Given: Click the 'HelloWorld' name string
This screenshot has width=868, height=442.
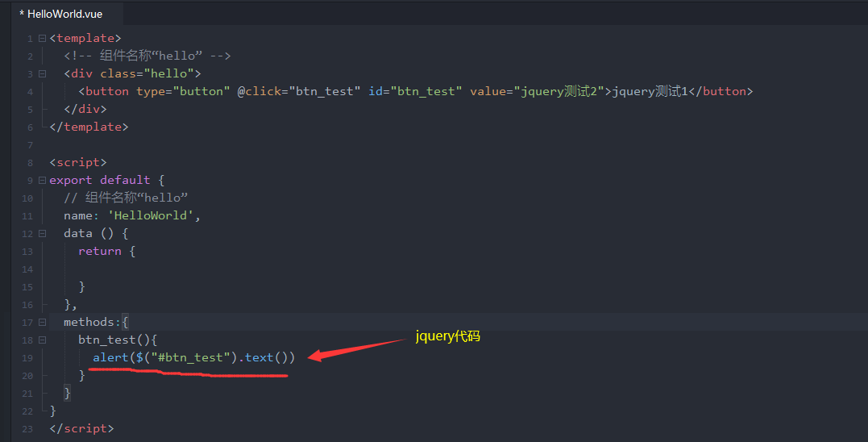Looking at the screenshot, I should 150,215.
